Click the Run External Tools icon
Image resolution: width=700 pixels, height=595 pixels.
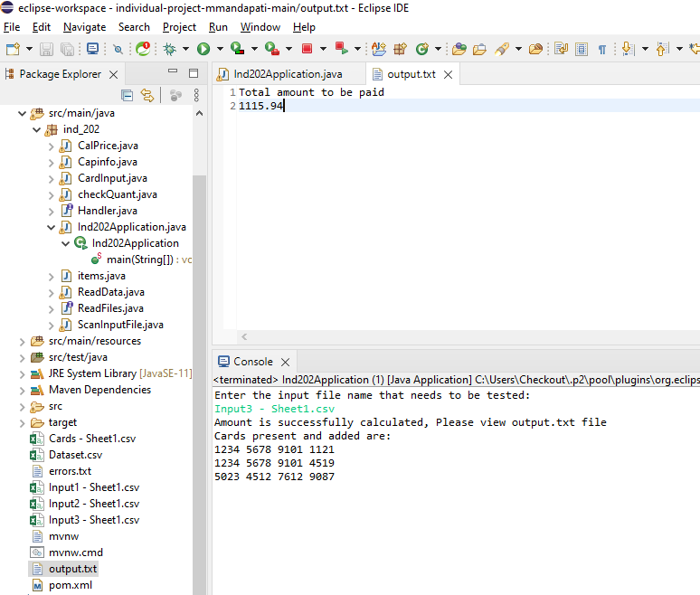272,49
